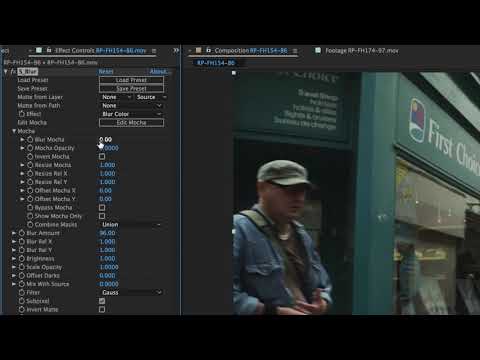Image resolution: width=480 pixels, height=360 pixels.
Task: Click lock icon on Composition tab
Action: point(209,50)
